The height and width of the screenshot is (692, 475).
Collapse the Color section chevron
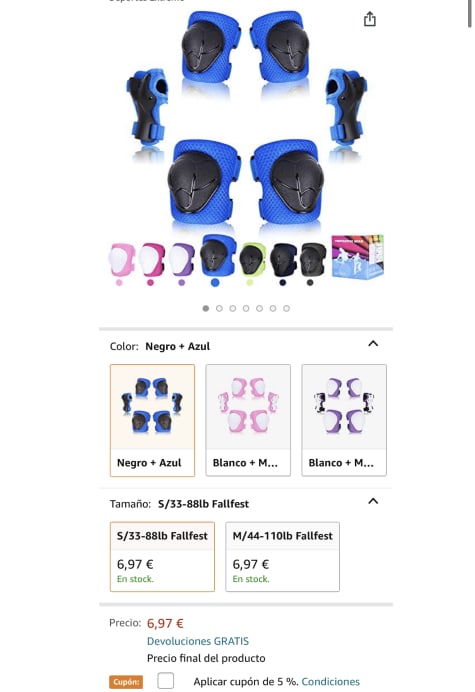tap(373, 343)
